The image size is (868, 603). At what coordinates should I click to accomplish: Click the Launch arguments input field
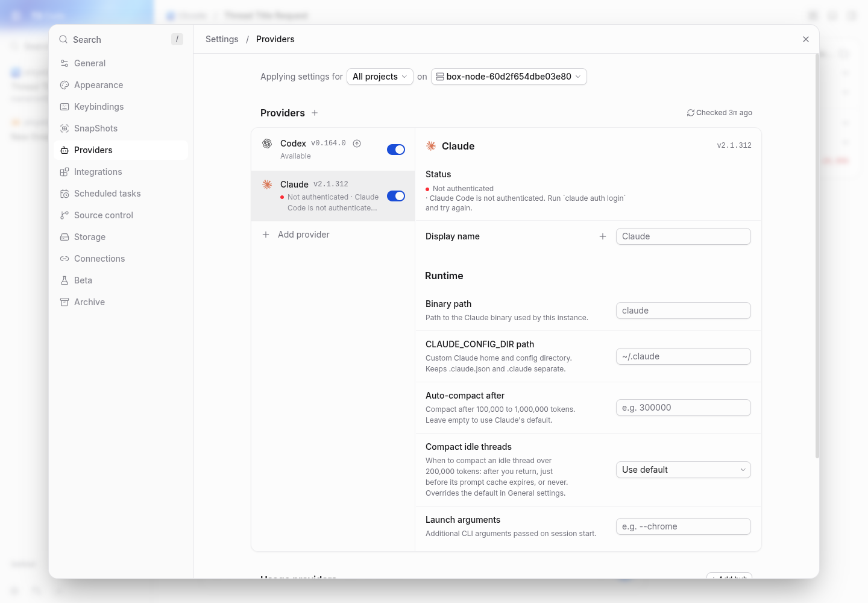(x=684, y=526)
